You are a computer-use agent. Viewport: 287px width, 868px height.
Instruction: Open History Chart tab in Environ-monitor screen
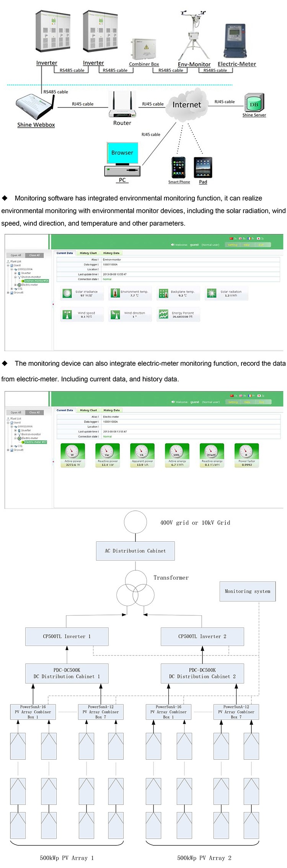[x=88, y=253]
